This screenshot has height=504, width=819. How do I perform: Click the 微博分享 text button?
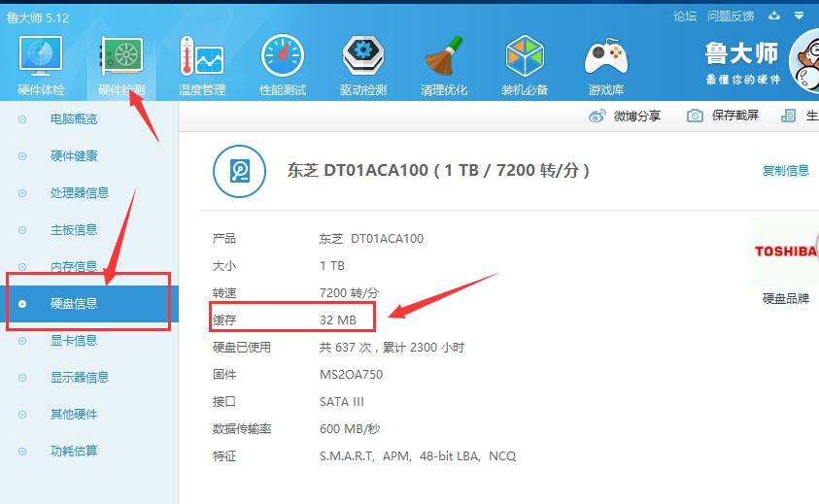pos(637,116)
